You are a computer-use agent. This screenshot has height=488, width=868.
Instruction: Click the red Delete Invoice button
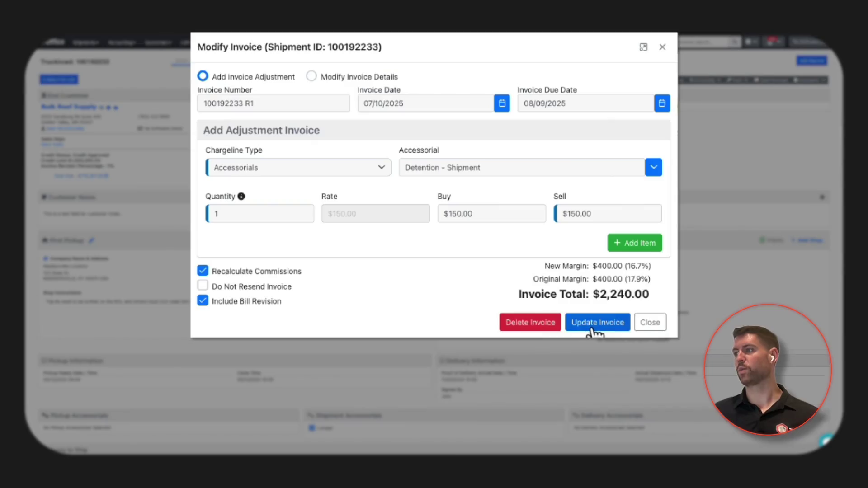coord(530,322)
